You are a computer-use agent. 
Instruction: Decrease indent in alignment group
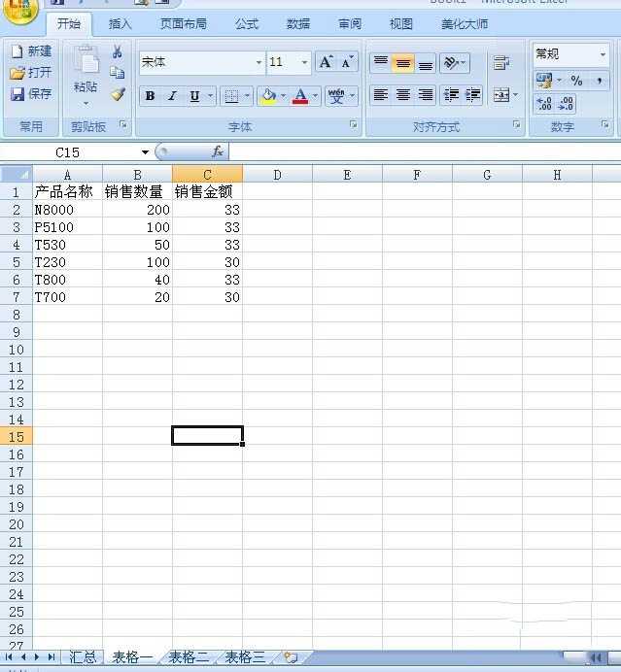pos(451,94)
